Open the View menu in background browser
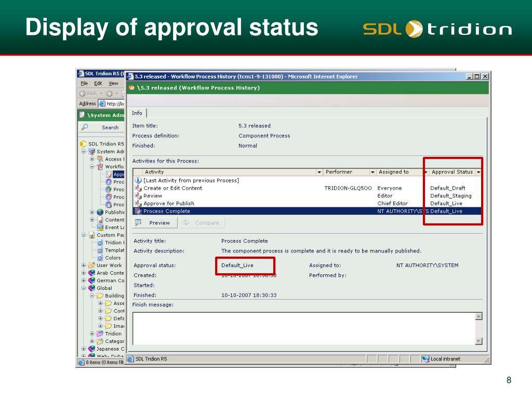Image resolution: width=532 pixels, height=399 pixels. point(113,84)
